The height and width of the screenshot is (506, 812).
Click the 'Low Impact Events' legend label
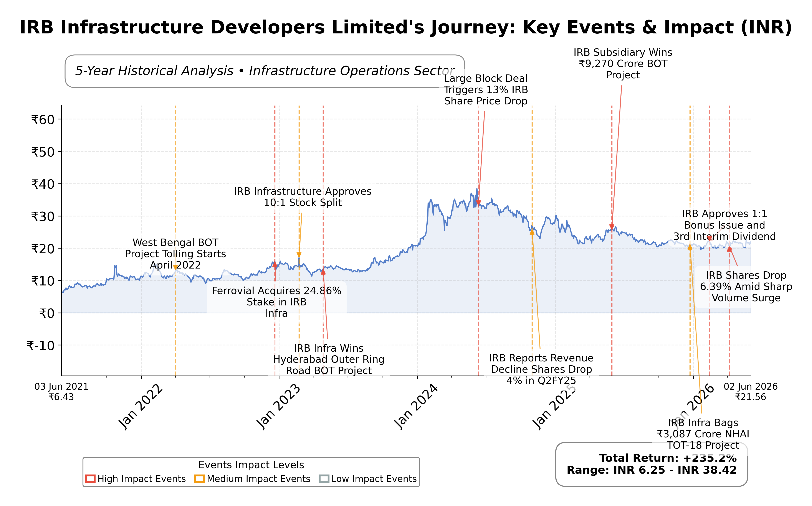pos(374,479)
